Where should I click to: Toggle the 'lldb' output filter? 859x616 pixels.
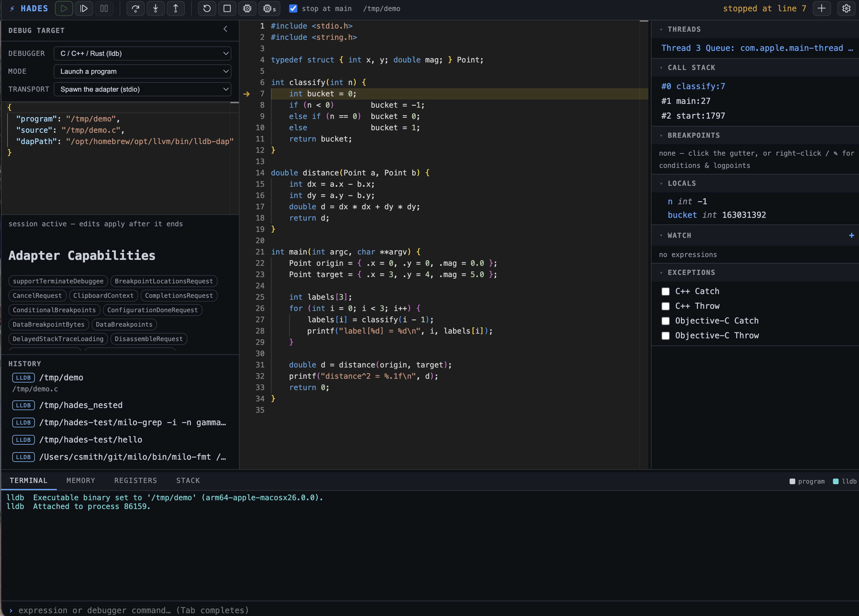tap(845, 481)
